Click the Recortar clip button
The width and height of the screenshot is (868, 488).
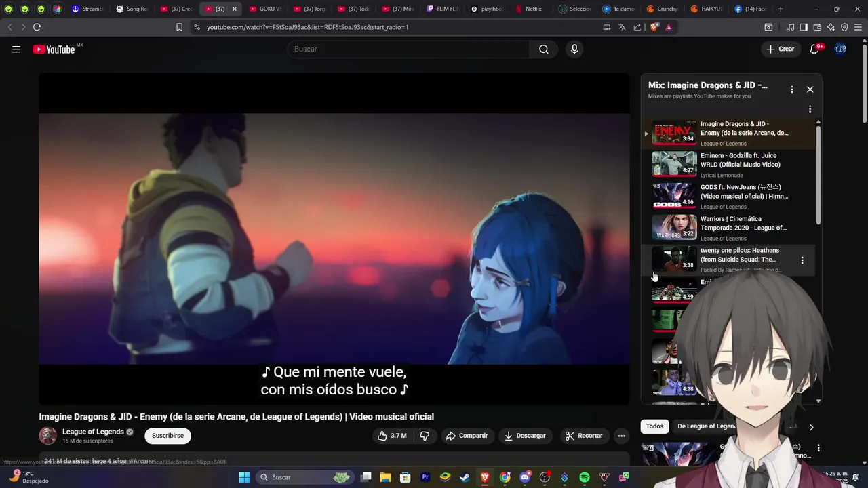pyautogui.click(x=584, y=436)
